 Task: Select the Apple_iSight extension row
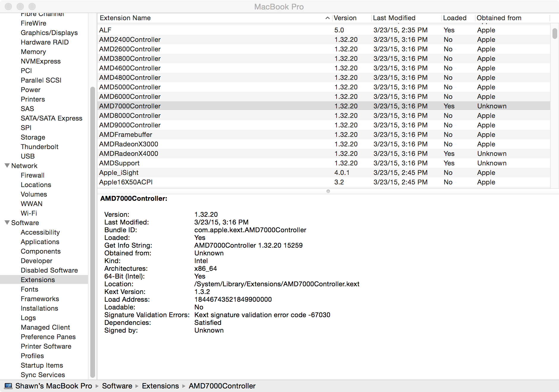click(324, 173)
